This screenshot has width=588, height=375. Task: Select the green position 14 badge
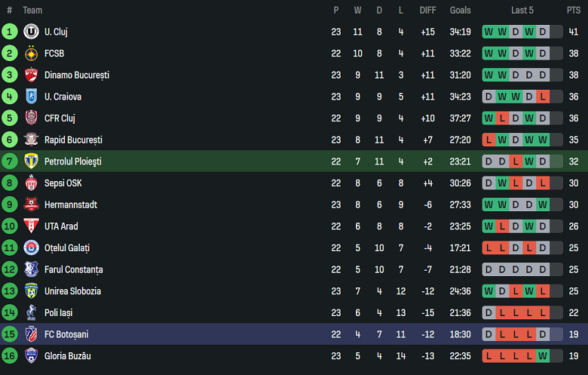tap(9, 312)
